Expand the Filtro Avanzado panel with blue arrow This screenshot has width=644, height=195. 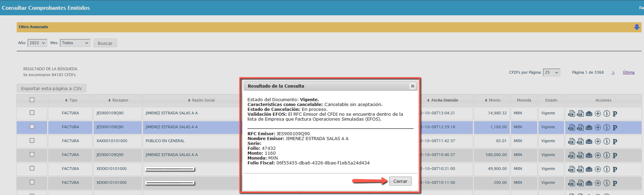coord(637,27)
